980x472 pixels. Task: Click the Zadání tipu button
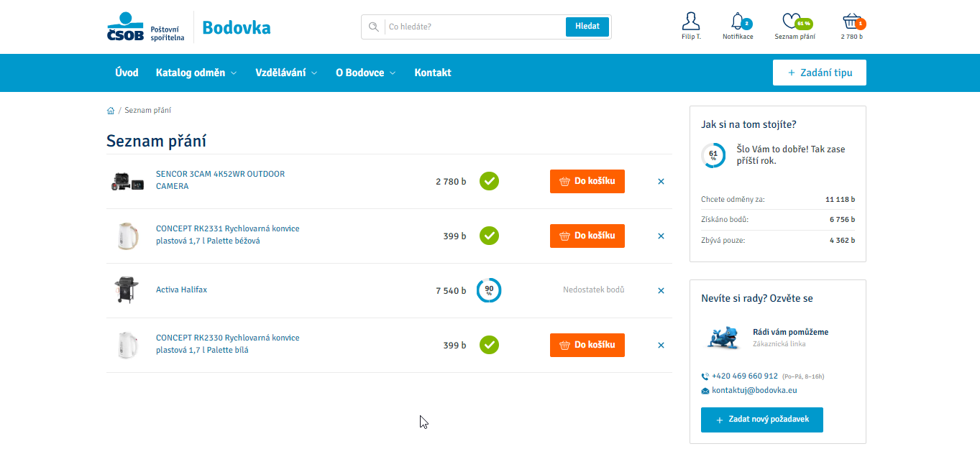click(820, 73)
